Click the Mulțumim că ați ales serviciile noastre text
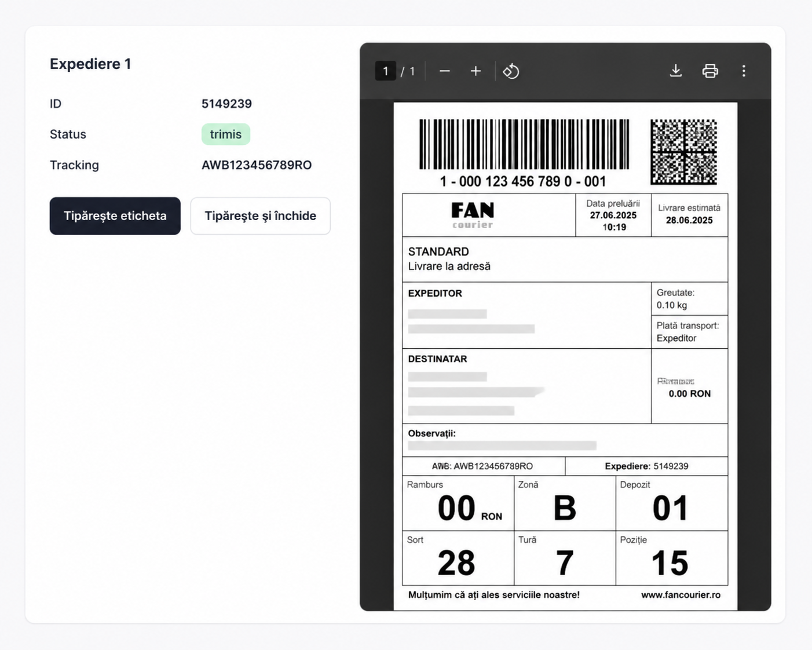Viewport: 812px width, 650px height. 494,595
